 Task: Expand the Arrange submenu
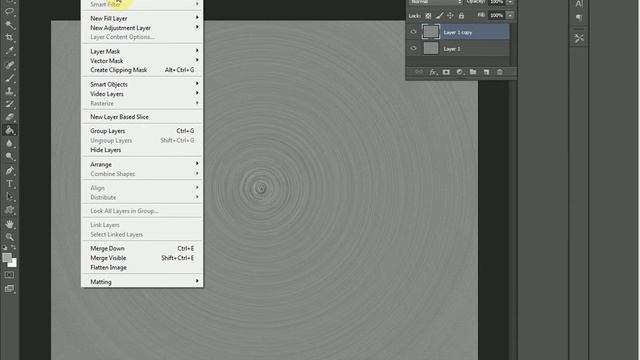(142, 164)
